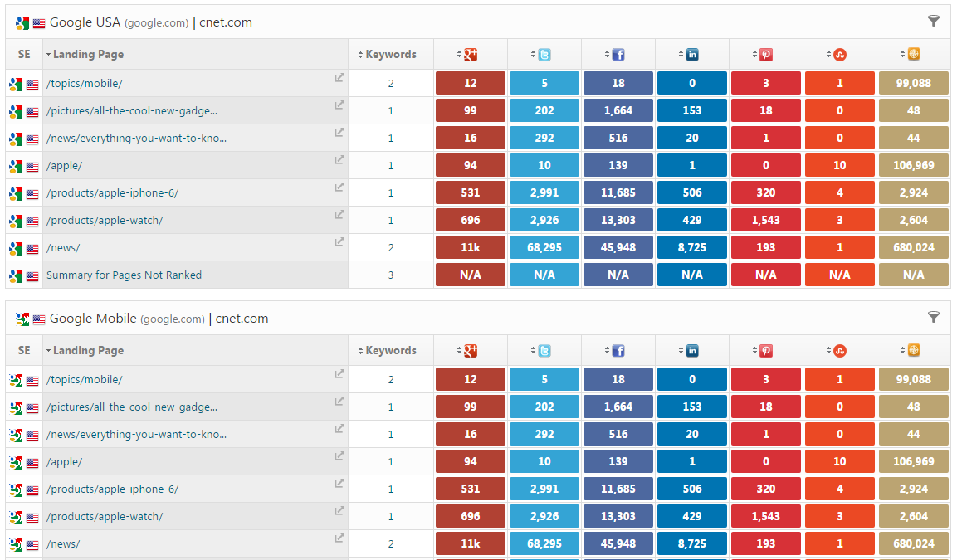Image resolution: width=962 pixels, height=560 pixels.
Task: Click the SE column header in Google USA table
Action: coord(24,55)
